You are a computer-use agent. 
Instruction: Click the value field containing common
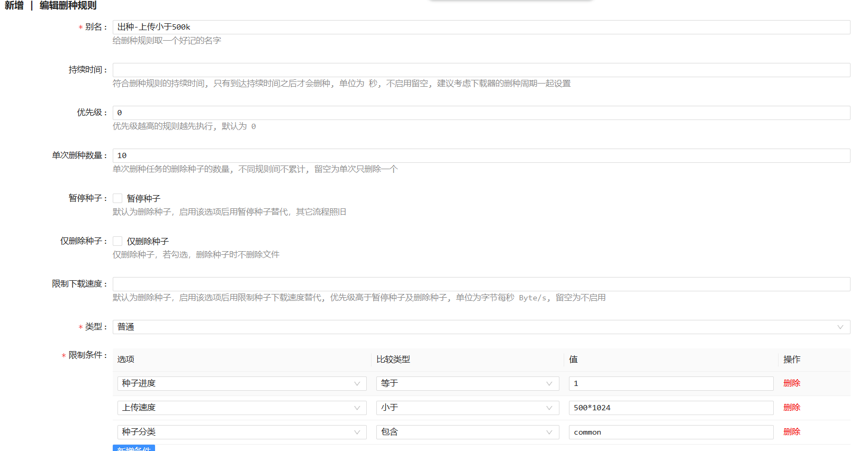click(x=671, y=432)
